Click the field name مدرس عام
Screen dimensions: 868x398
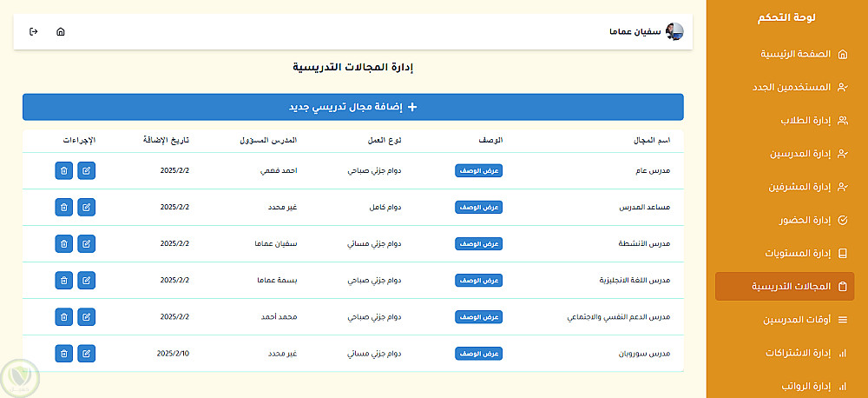(654, 170)
